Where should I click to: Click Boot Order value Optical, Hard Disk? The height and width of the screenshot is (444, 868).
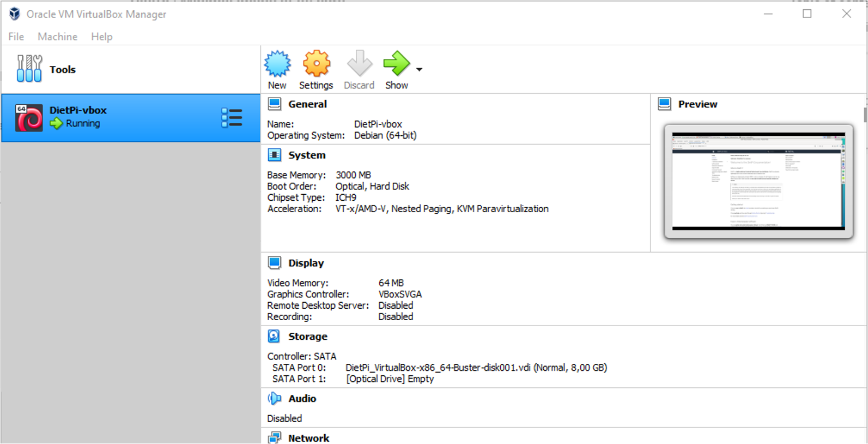tap(372, 187)
